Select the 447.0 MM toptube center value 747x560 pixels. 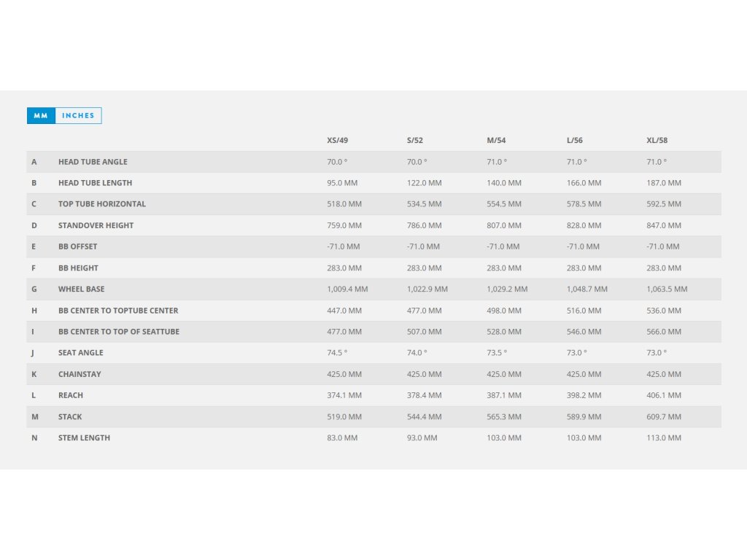point(344,311)
